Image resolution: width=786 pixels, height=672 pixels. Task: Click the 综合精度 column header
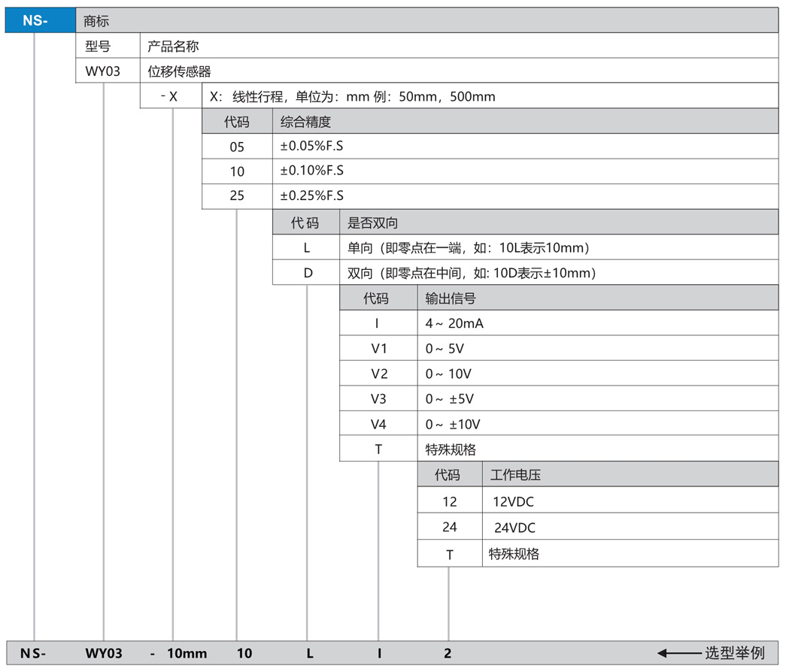[305, 122]
